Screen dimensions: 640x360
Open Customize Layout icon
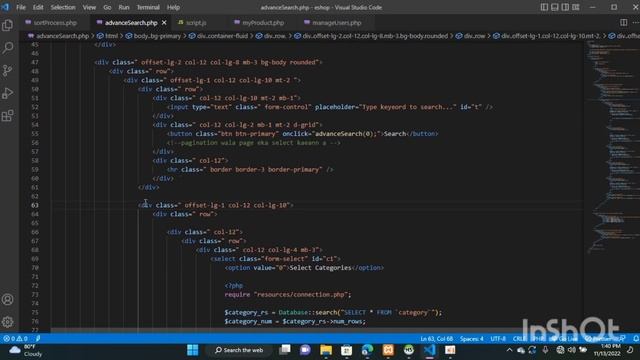[576, 7]
